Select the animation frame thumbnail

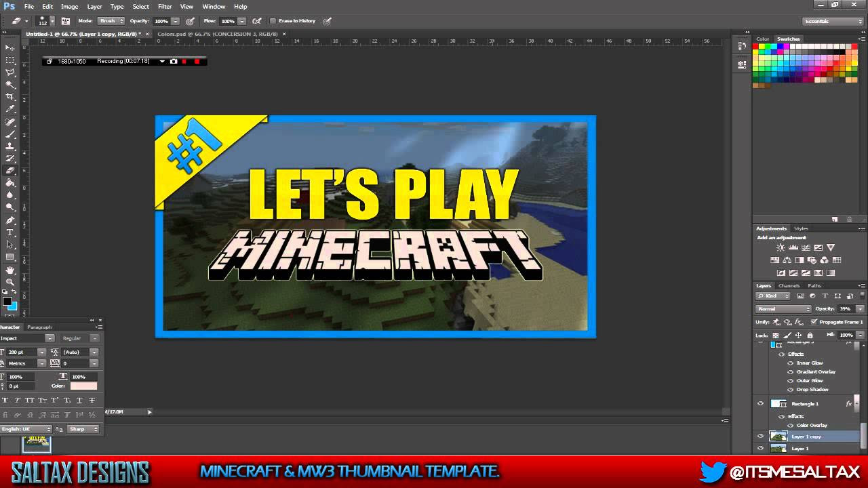tap(37, 444)
